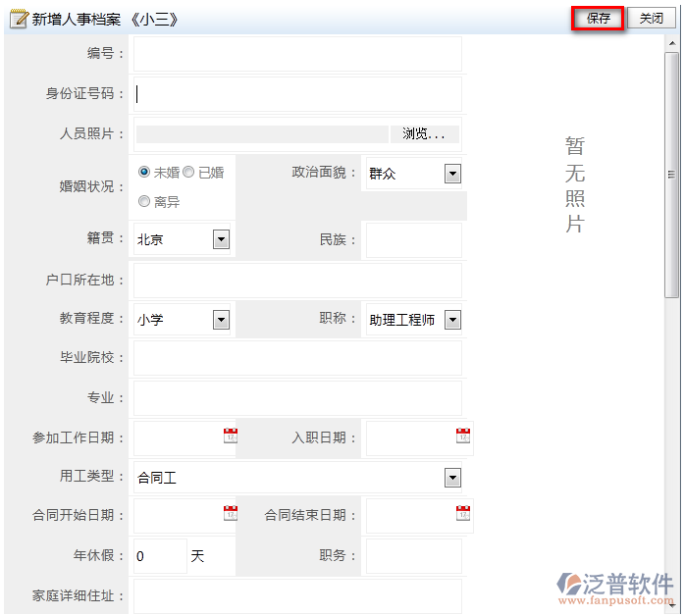
Task: Focus the 年休假 days field
Action: 160,556
